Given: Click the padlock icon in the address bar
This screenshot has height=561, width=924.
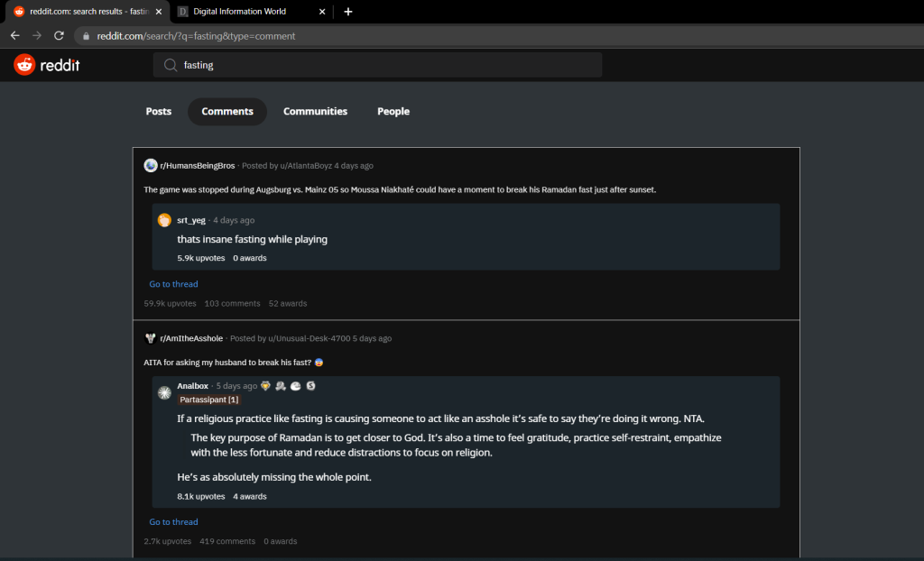Looking at the screenshot, I should click(x=85, y=36).
